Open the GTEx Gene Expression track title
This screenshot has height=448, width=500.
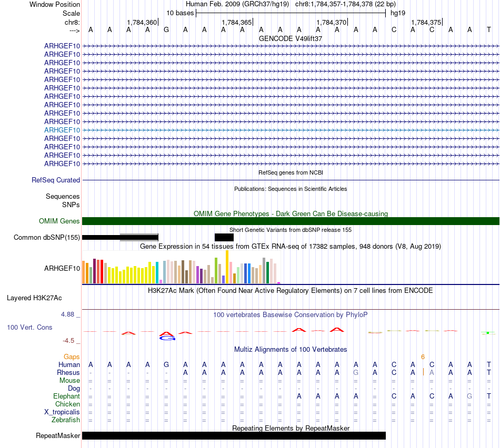[x=291, y=246]
